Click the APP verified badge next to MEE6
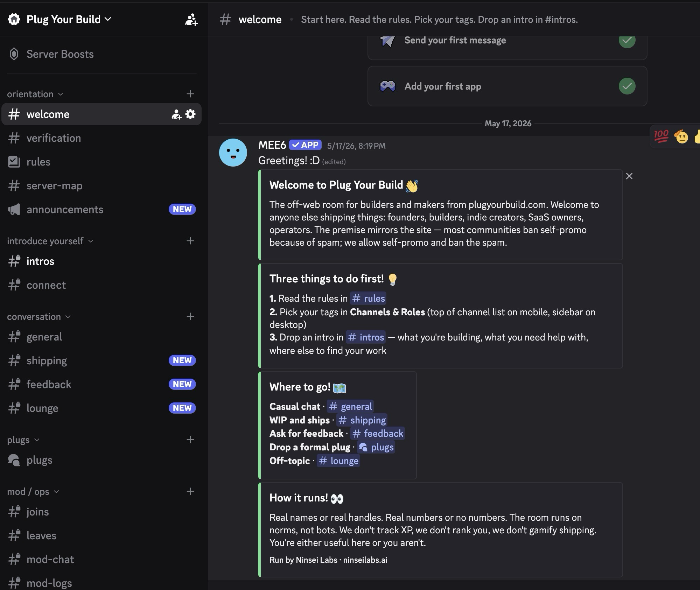The image size is (700, 590). pyautogui.click(x=305, y=145)
